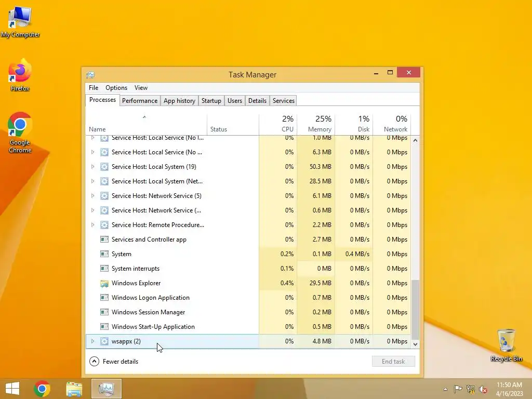The image size is (532, 399).
Task: Select the Processes tab
Action: point(102,100)
